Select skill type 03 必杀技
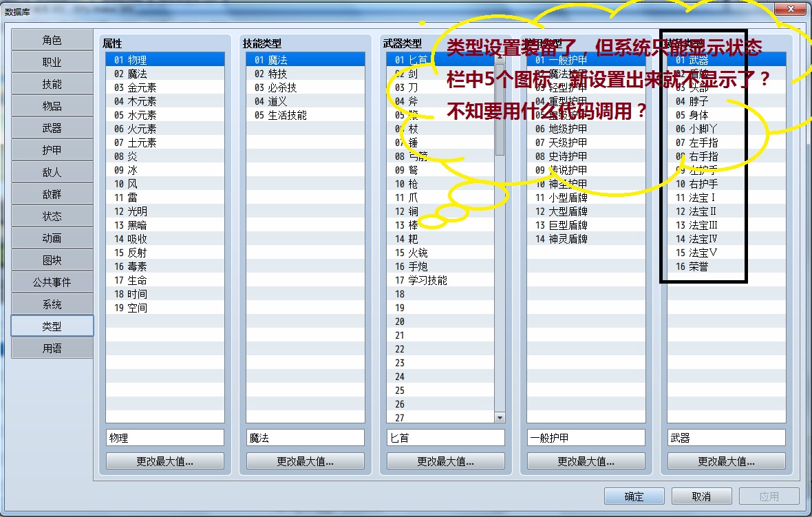The height and width of the screenshot is (517, 812). tap(306, 87)
